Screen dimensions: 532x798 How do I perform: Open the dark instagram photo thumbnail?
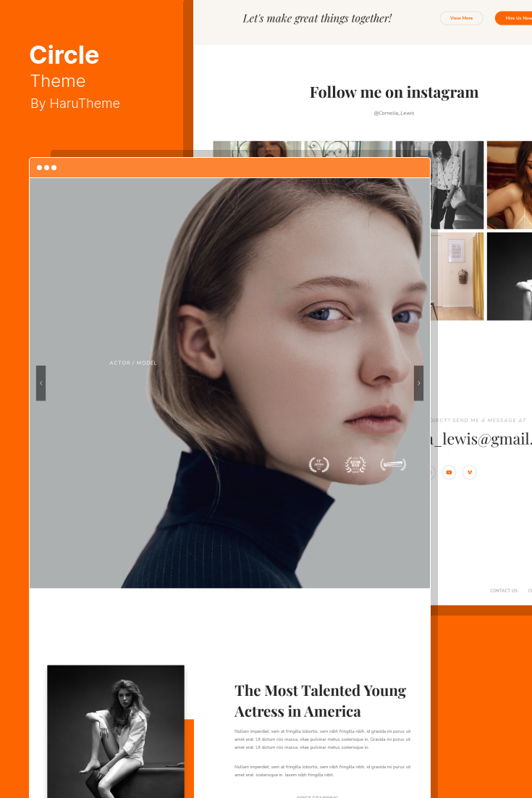[510, 277]
